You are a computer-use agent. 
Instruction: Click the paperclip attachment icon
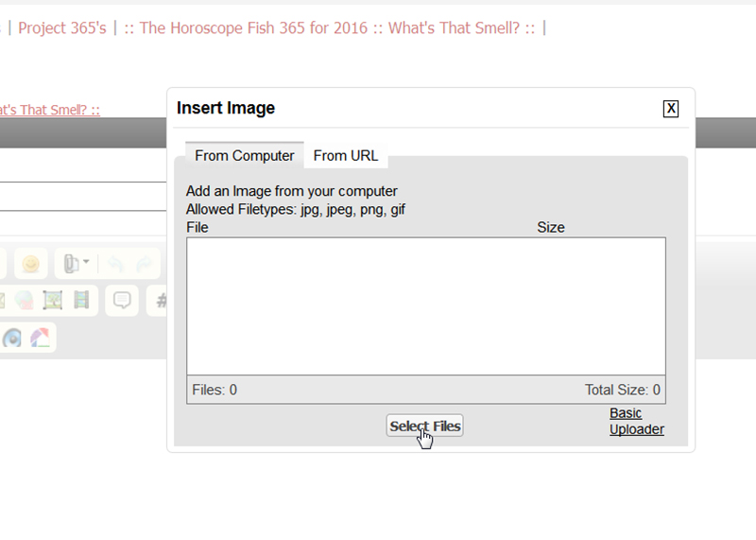[x=71, y=264]
